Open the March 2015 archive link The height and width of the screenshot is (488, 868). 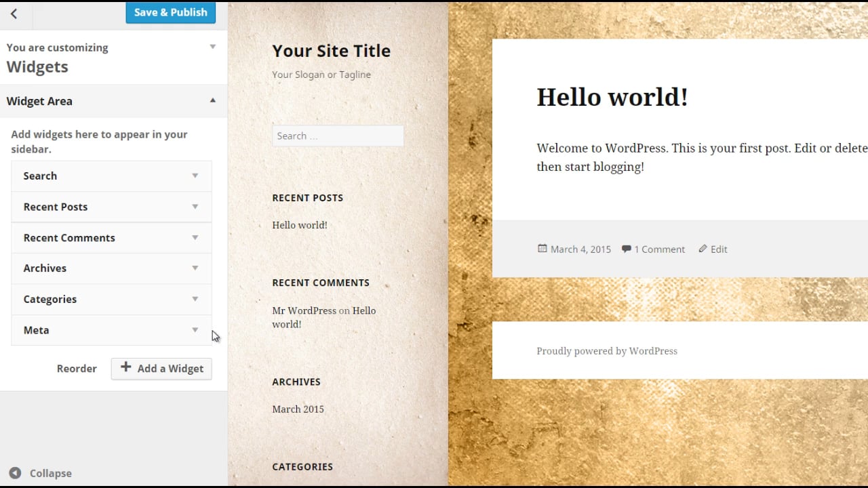(298, 409)
